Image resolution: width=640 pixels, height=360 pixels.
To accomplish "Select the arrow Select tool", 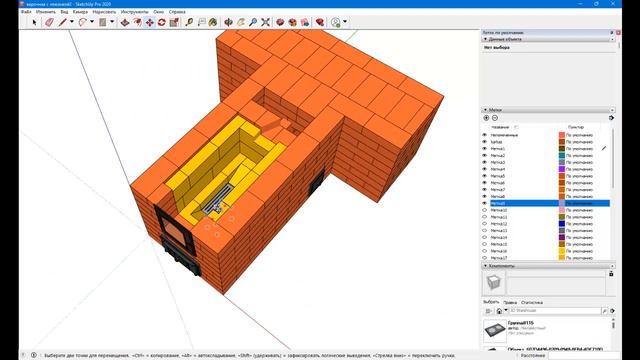I will (x=34, y=22).
